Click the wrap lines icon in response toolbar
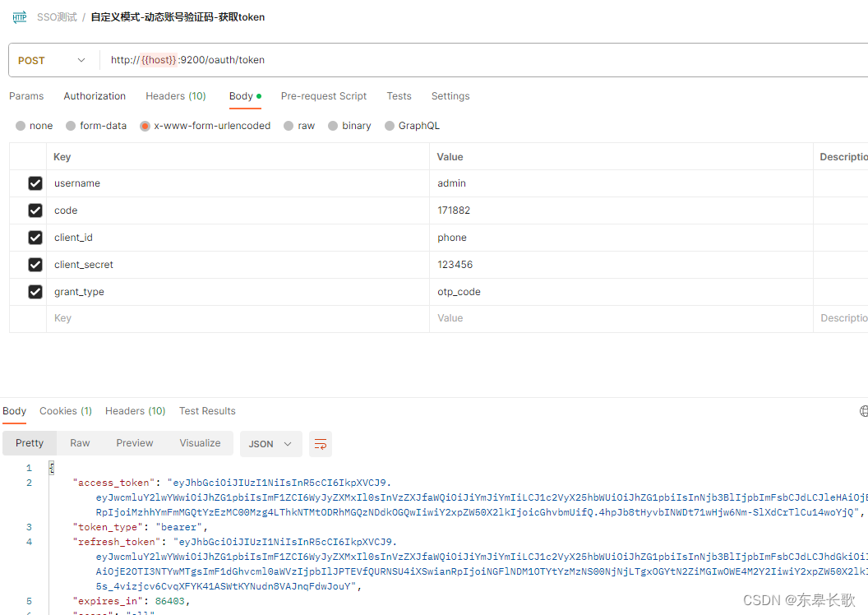The image size is (868, 615). tap(320, 443)
